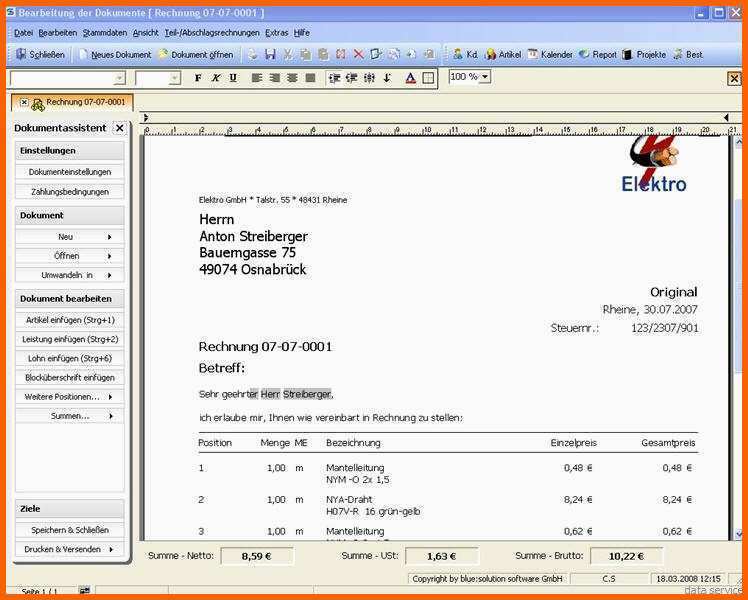This screenshot has height=600, width=748.
Task: Open Projekte from the toolbar
Action: pyautogui.click(x=644, y=54)
